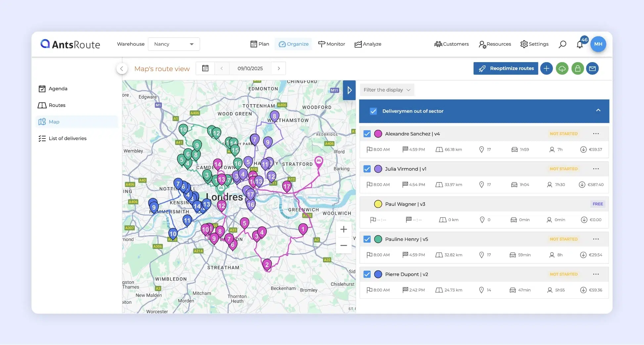Screen dimensions: 644x345
Task: Switch to the Analyze tab
Action: coord(368,44)
